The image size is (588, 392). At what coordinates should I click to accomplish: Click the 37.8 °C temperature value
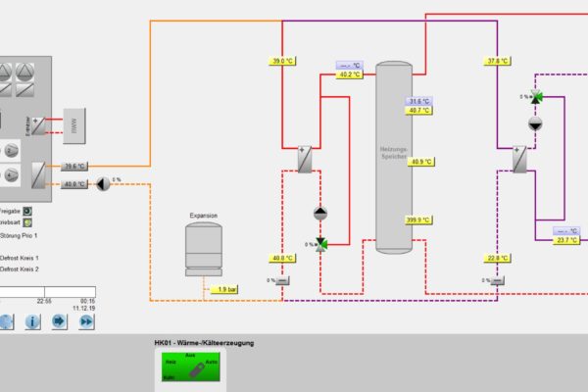[497, 61]
